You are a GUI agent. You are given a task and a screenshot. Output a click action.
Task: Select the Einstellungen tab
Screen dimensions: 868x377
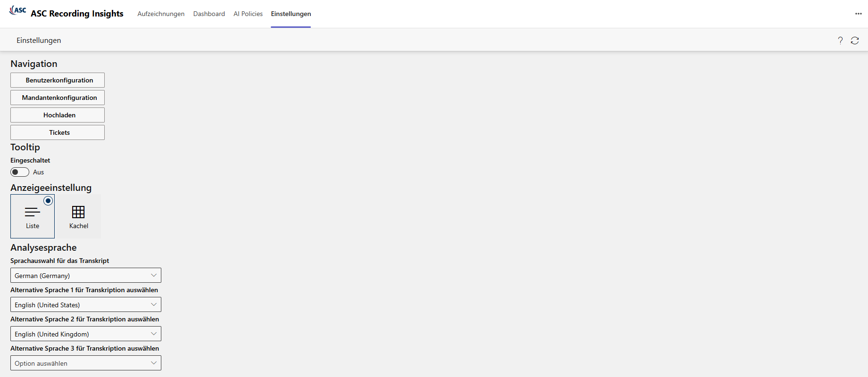(x=291, y=14)
